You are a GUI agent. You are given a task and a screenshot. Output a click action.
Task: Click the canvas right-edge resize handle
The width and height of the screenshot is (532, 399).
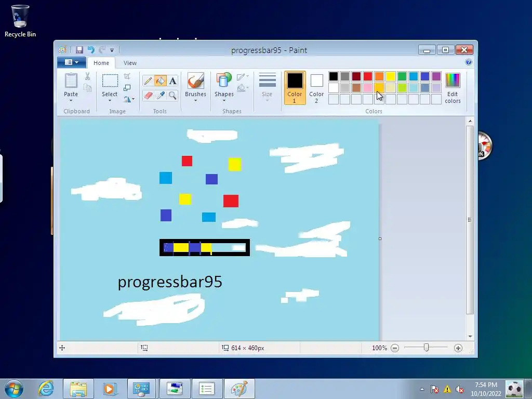(x=380, y=238)
